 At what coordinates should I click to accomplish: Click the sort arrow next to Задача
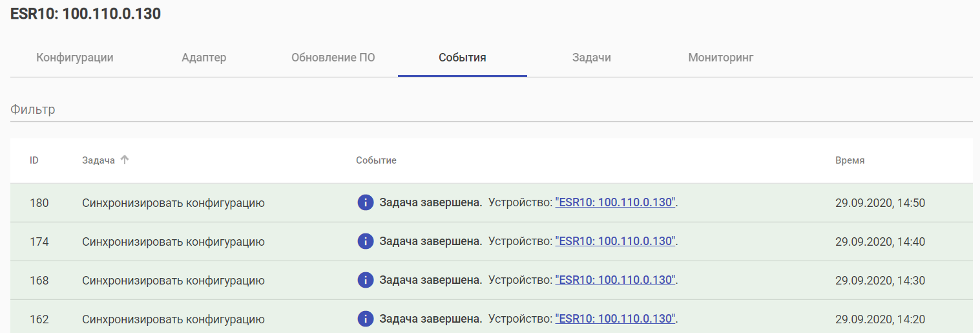pos(125,160)
